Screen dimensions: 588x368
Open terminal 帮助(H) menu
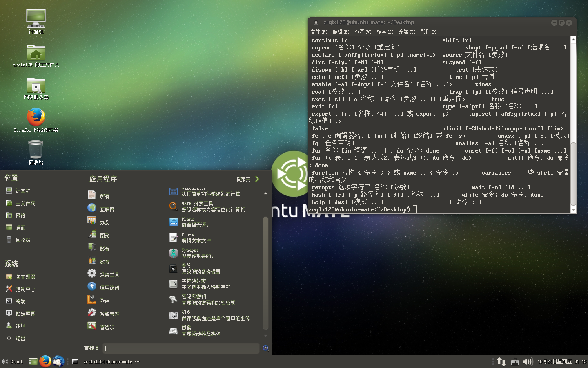coord(429,32)
